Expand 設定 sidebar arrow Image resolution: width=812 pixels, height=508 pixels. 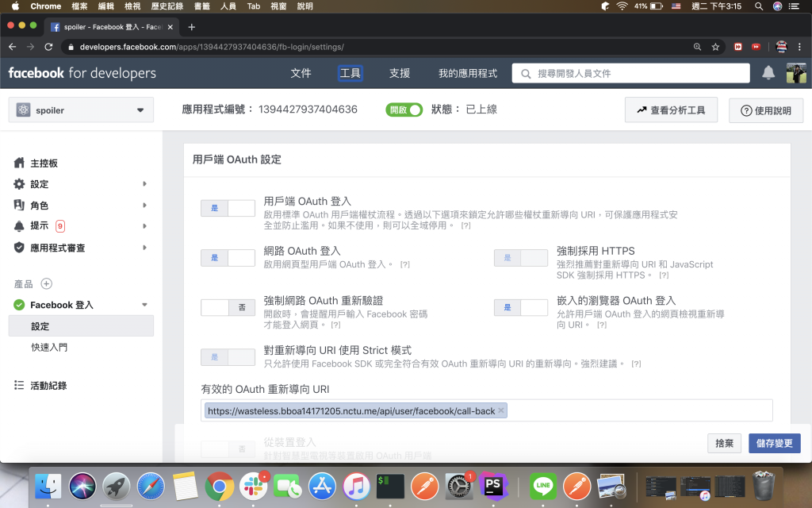144,184
